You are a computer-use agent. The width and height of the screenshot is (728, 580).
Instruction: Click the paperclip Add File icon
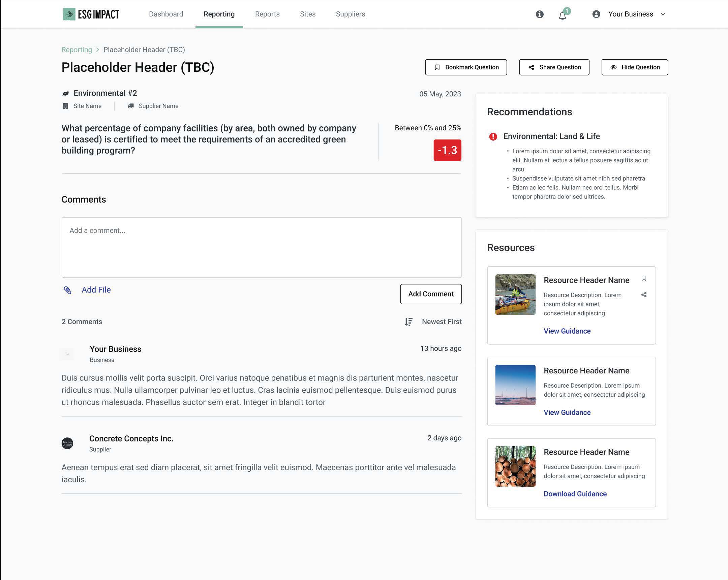tap(67, 290)
